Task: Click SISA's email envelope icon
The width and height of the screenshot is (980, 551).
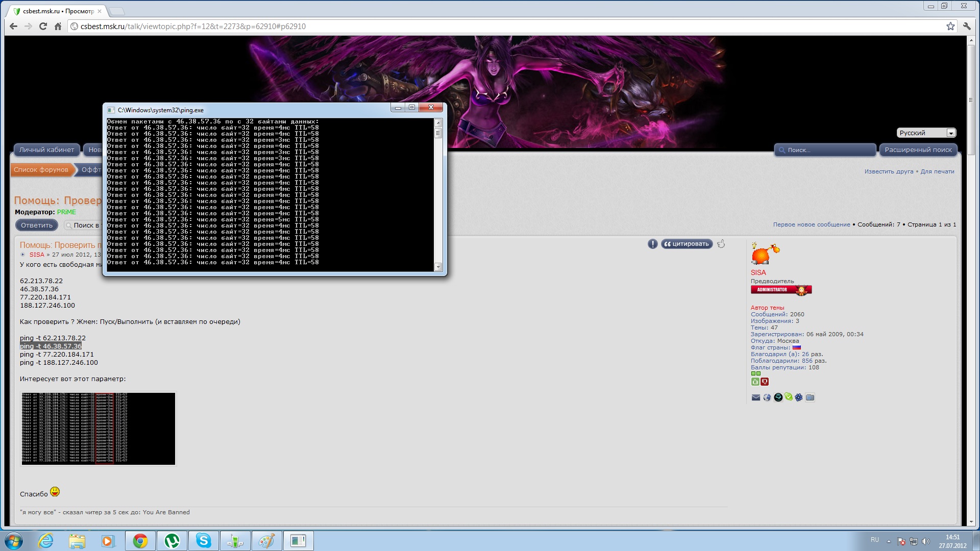Action: (x=756, y=397)
